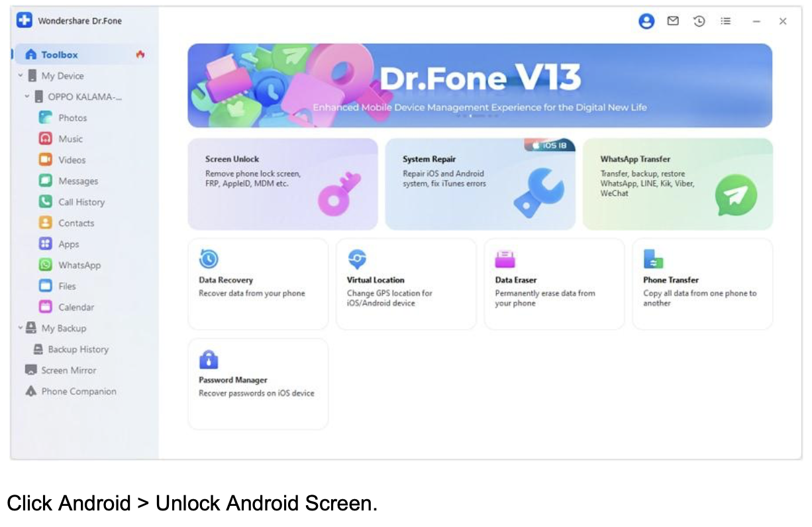Open the Screen Unlock tool card
812x527 pixels.
tap(282, 184)
